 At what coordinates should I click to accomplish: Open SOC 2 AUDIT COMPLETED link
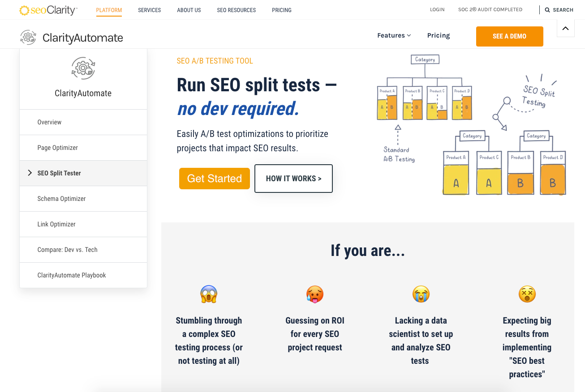[x=490, y=9]
